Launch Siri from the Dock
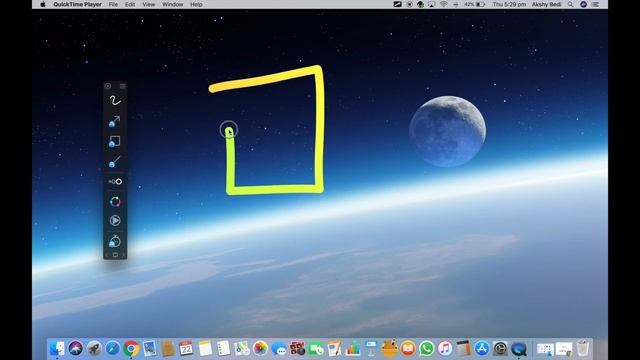Image resolution: width=640 pixels, height=360 pixels. click(76, 349)
